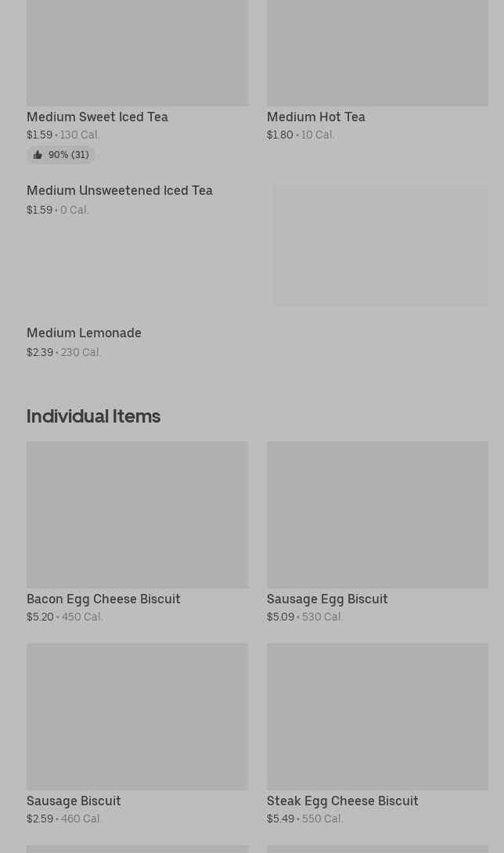Select Medium Hot Tea item title
Screen dimensions: 504x853
(315, 117)
